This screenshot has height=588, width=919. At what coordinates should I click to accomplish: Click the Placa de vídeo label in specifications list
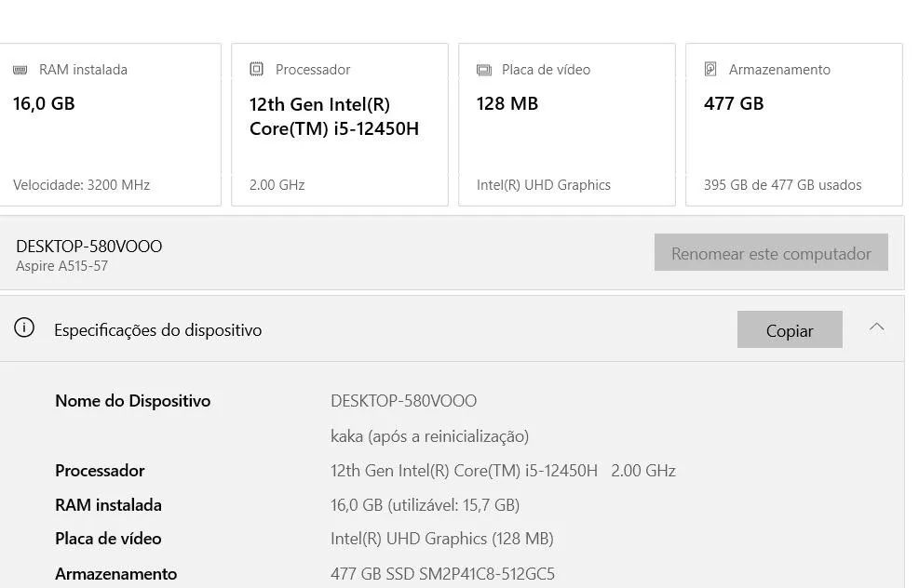point(108,539)
